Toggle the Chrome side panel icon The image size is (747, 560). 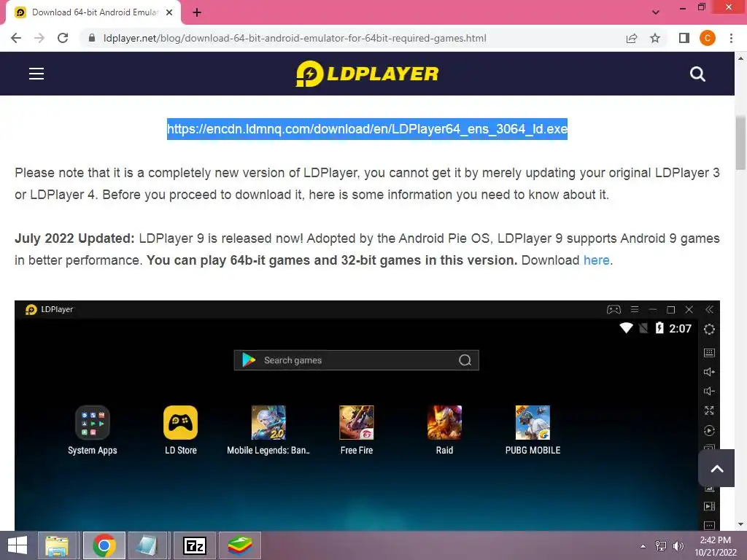point(684,38)
